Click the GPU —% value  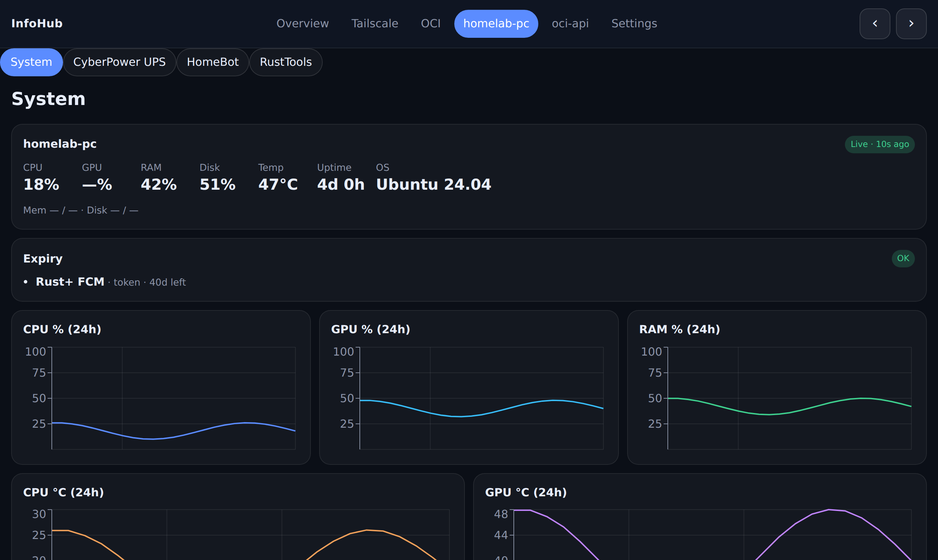pos(97,185)
